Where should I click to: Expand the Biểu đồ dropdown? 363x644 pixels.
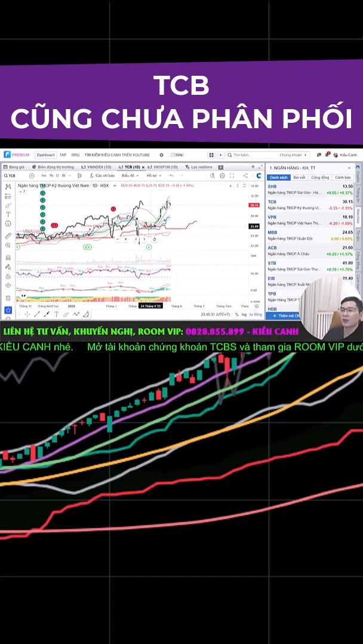(130, 175)
